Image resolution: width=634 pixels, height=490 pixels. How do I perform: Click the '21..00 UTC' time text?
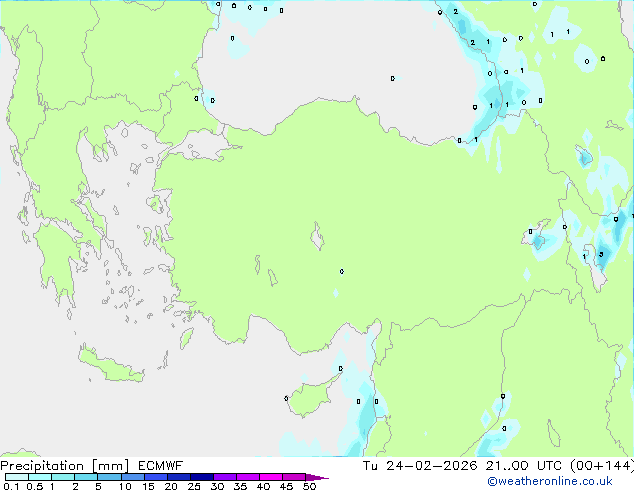click(x=524, y=466)
